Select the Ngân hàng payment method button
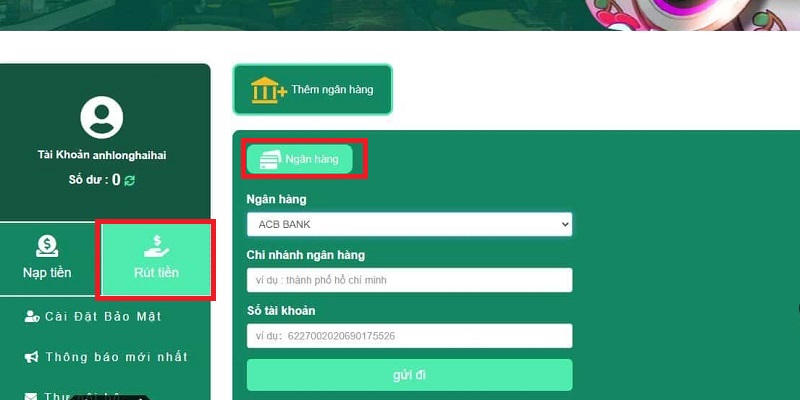This screenshot has width=800, height=400. coord(299,159)
